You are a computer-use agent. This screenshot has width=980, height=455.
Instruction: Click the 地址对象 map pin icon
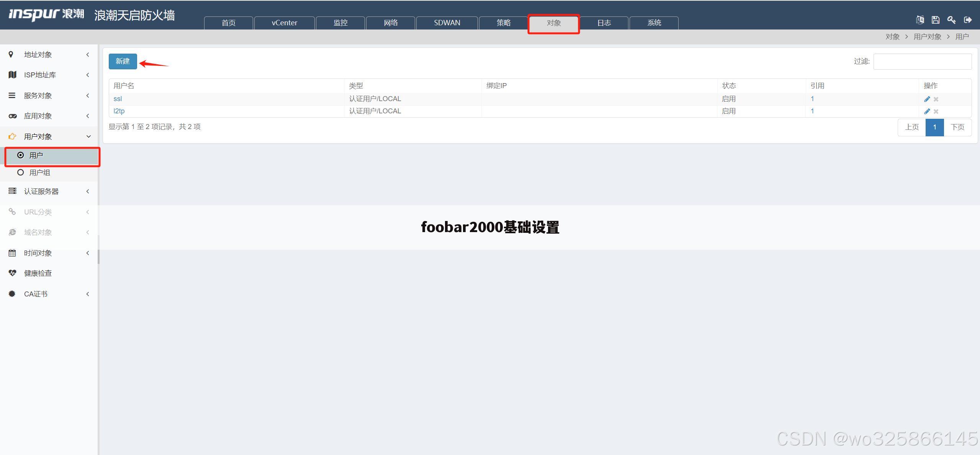click(x=11, y=54)
